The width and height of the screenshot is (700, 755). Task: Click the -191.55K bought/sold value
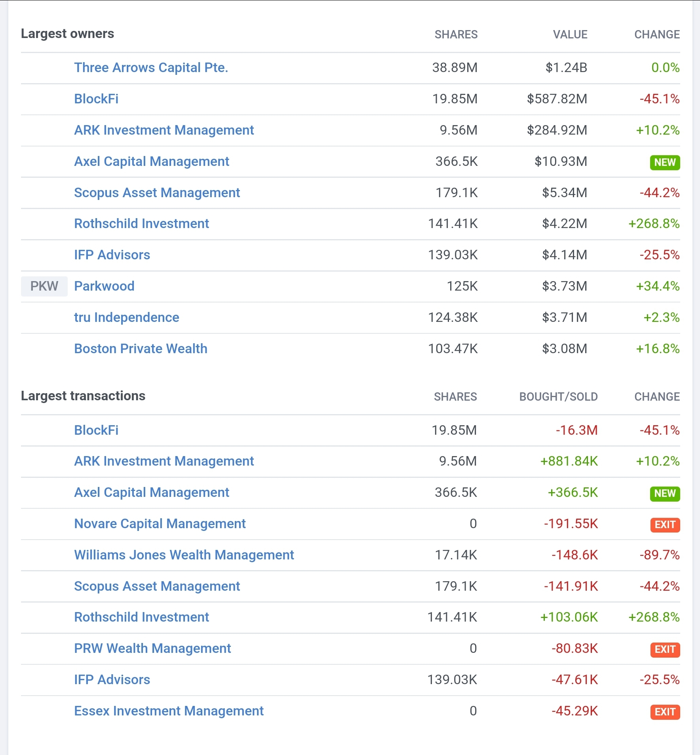click(x=571, y=524)
